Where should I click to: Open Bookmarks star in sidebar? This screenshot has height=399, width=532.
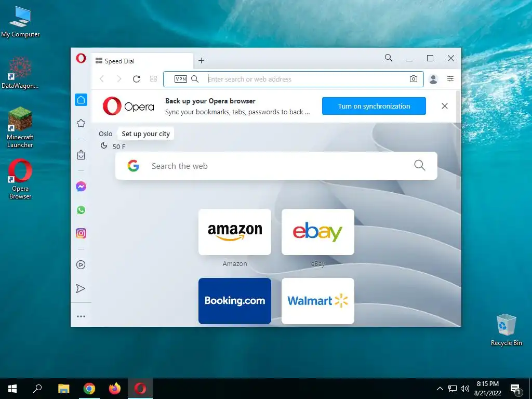click(x=81, y=123)
